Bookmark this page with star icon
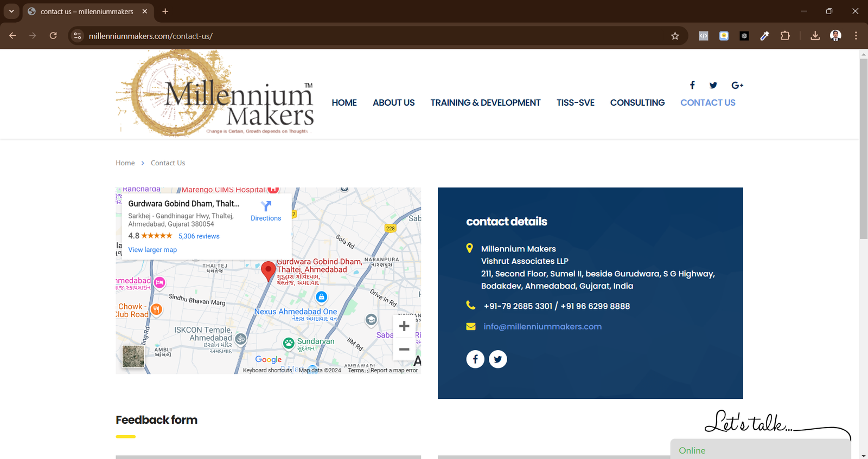868x459 pixels. [675, 36]
